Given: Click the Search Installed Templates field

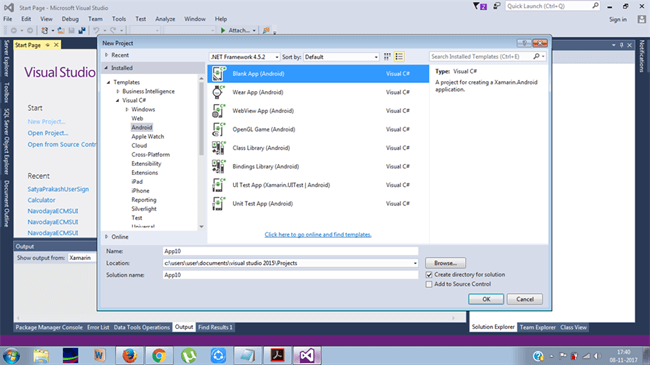Looking at the screenshot, I should pyautogui.click(x=481, y=56).
